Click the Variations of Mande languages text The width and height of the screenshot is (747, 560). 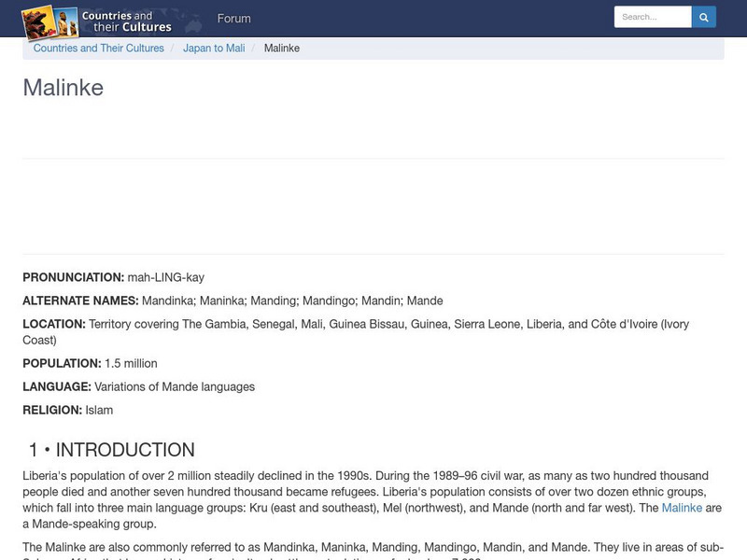[175, 386]
